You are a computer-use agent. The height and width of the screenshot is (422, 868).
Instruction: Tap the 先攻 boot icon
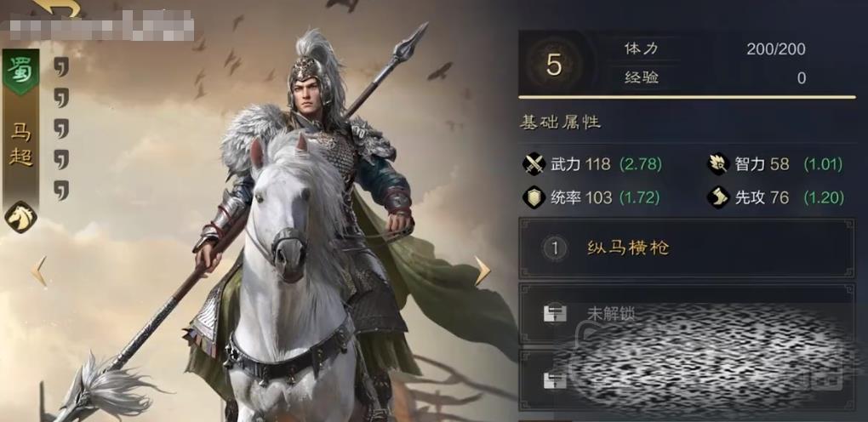coord(718,197)
